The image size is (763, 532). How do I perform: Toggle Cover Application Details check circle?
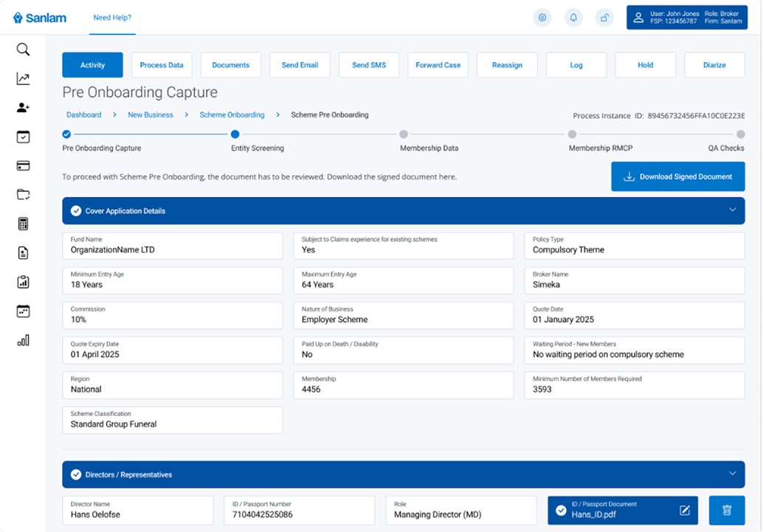pyautogui.click(x=76, y=211)
